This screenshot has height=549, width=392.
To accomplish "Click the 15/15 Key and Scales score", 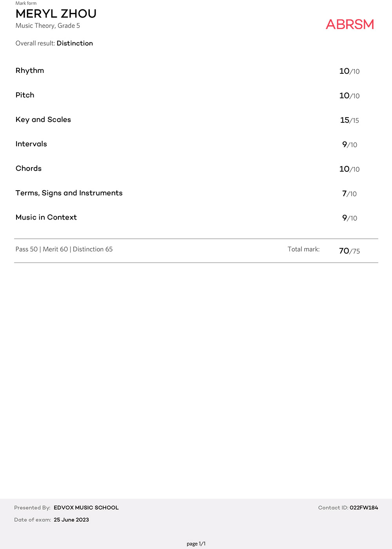I will 349,120.
